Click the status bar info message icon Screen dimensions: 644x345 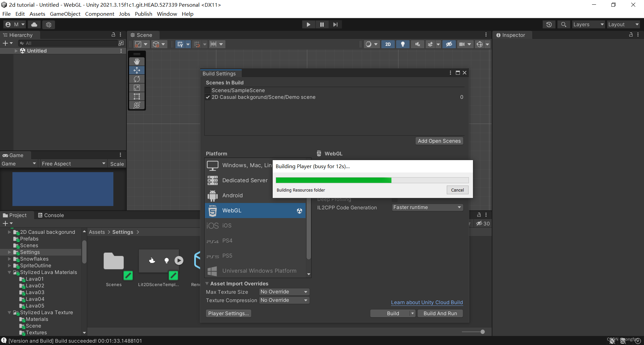(4, 340)
